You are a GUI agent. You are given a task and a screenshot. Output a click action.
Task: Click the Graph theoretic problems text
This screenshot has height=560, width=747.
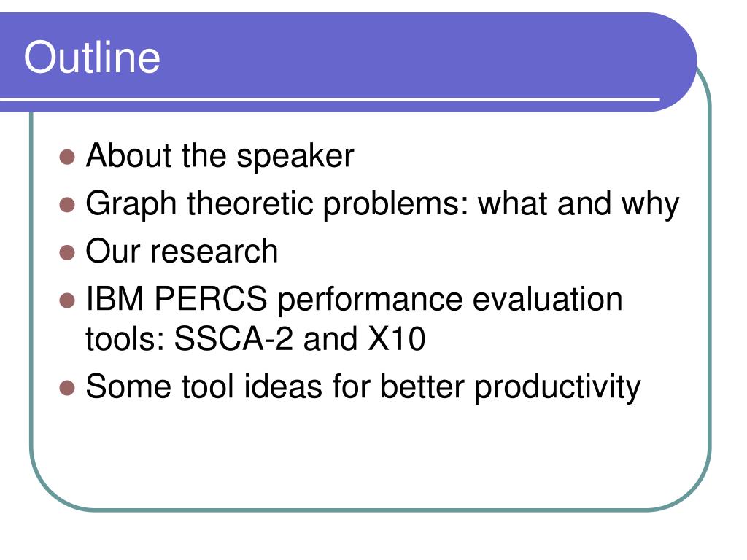coord(382,204)
